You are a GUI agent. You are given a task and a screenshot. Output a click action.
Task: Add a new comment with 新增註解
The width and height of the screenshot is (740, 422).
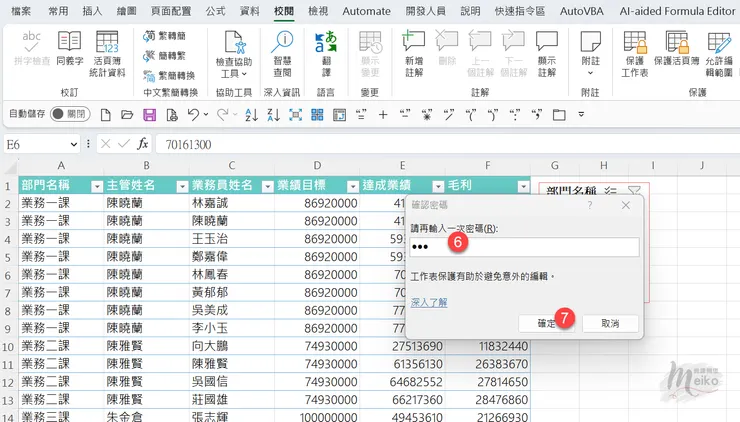tap(414, 52)
